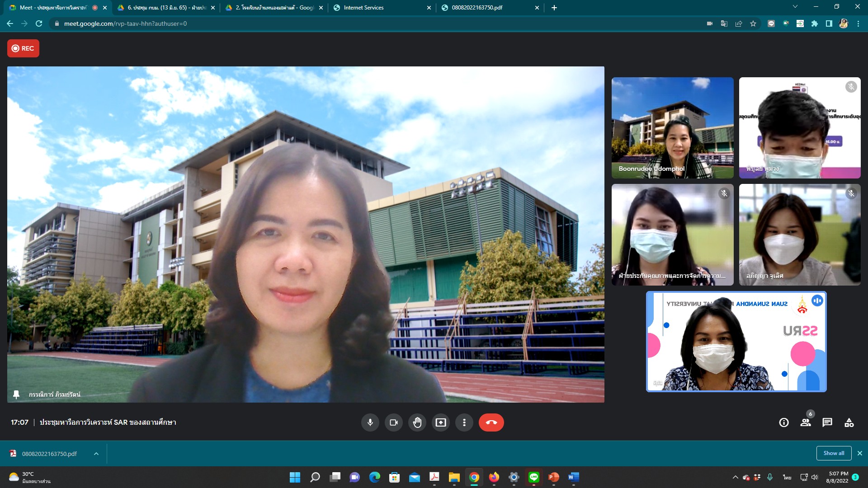The width and height of the screenshot is (868, 488).
Task: Open meeting details info icon
Action: coord(784,422)
